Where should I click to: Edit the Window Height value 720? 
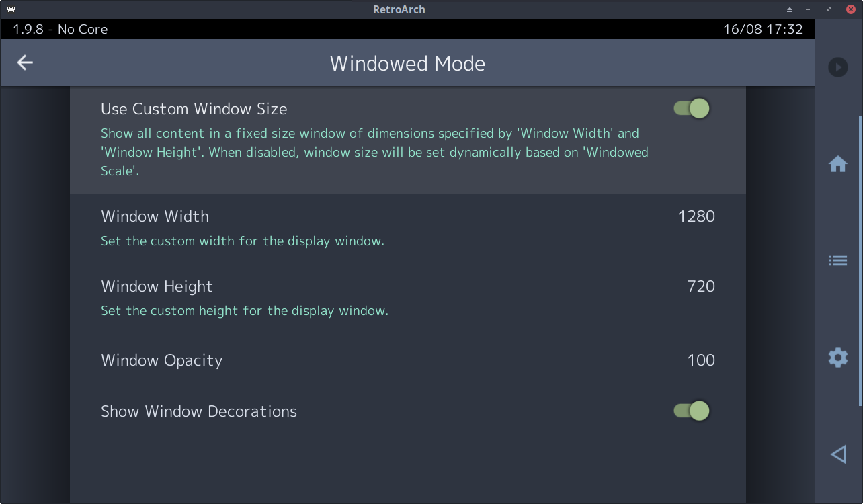pyautogui.click(x=701, y=286)
